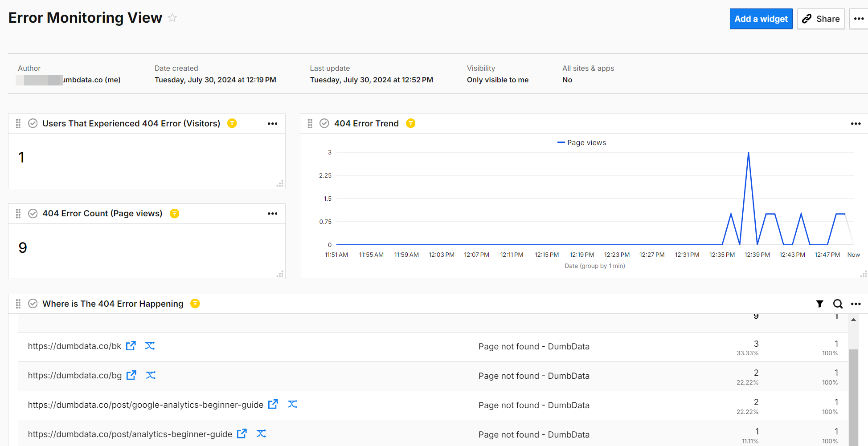The height and width of the screenshot is (446, 868).
Task: Toggle the checkmark beside 404 Error Trend title
Action: [324, 123]
